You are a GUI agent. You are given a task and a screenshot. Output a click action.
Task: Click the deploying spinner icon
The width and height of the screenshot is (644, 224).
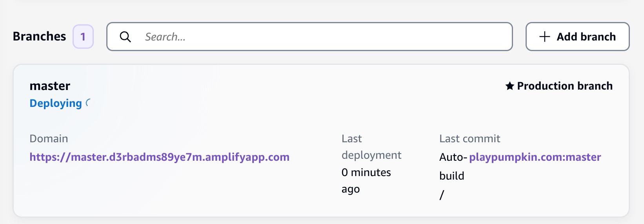coord(88,103)
